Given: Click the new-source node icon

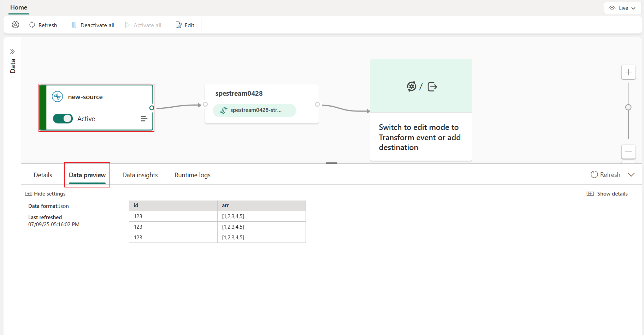Looking at the screenshot, I should tap(57, 97).
